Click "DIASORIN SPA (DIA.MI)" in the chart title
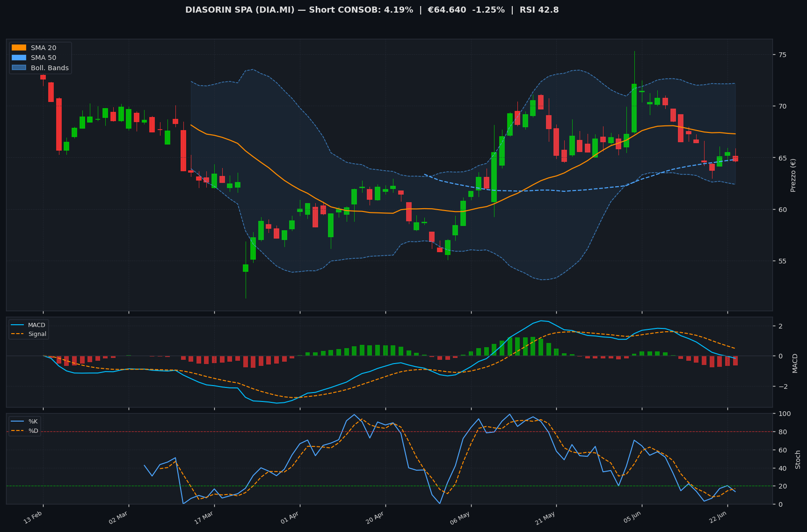The image size is (807, 532). tap(240, 10)
